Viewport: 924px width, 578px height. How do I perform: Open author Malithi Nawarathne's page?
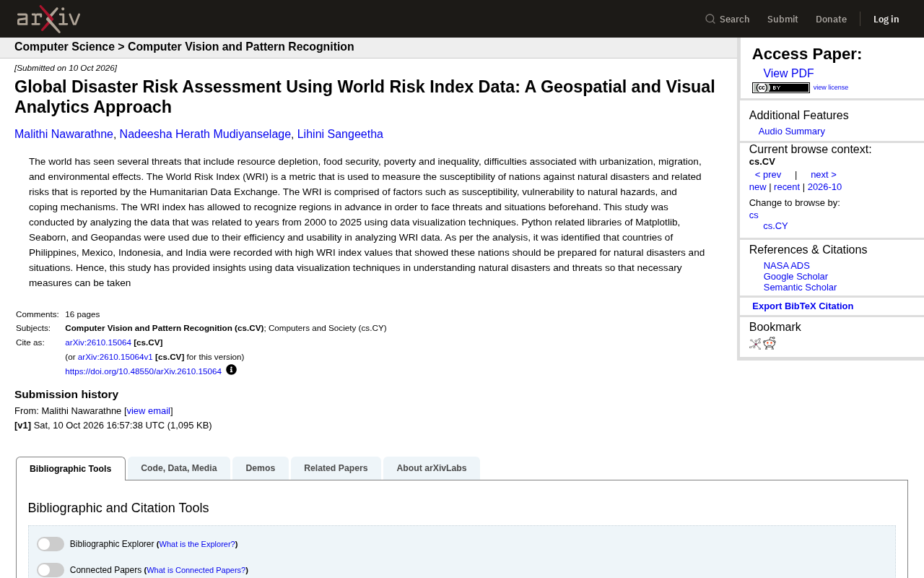pyautogui.click(x=64, y=134)
